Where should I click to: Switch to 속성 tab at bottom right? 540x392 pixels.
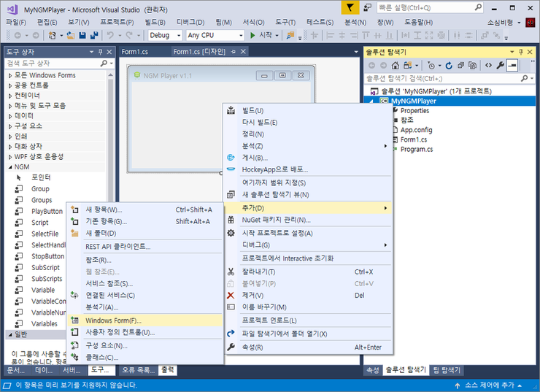pos(373,370)
